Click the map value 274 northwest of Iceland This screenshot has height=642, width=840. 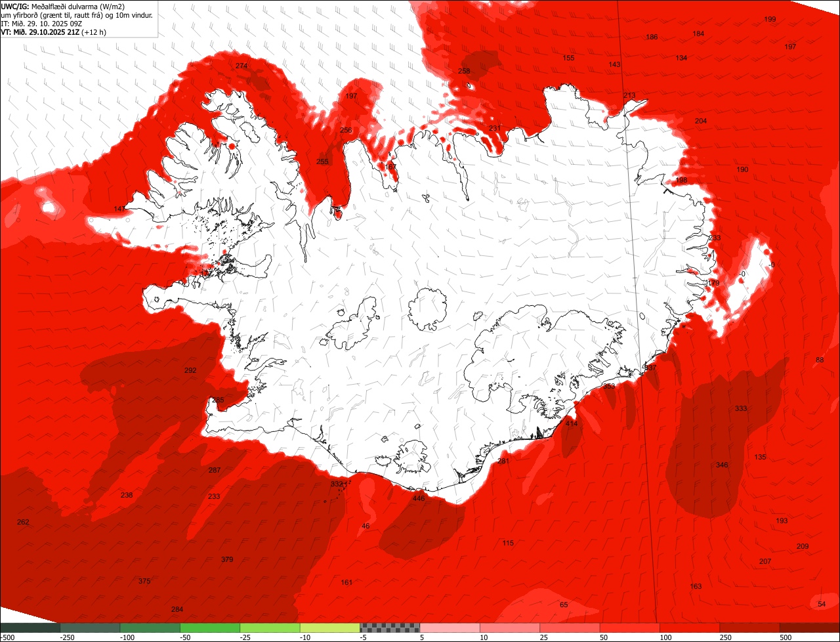click(x=241, y=66)
